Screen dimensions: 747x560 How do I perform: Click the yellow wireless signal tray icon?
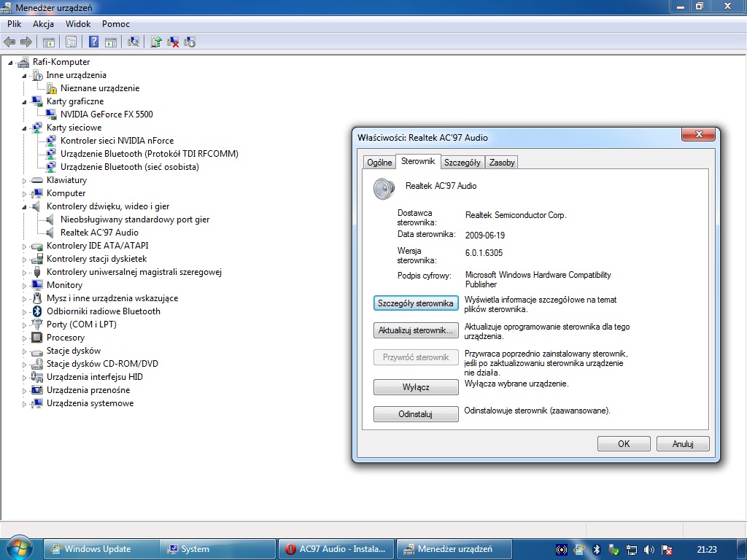[x=562, y=550]
